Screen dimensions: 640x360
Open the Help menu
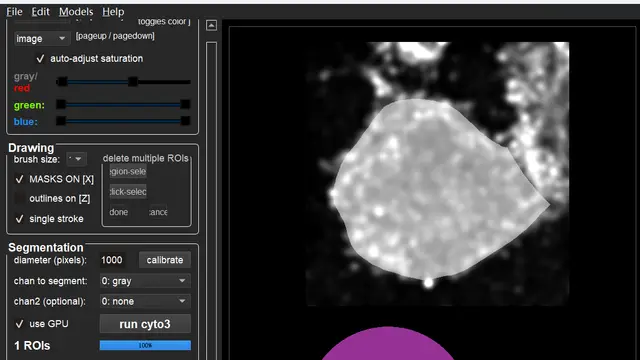[113, 12]
